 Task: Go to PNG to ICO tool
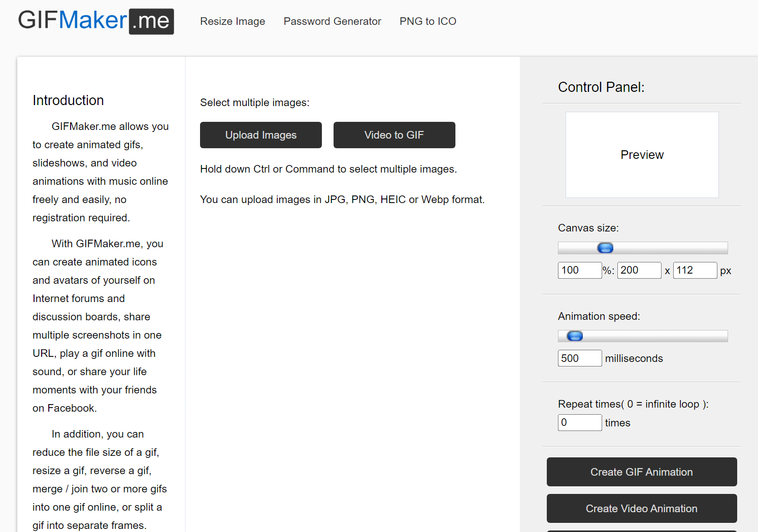click(428, 21)
